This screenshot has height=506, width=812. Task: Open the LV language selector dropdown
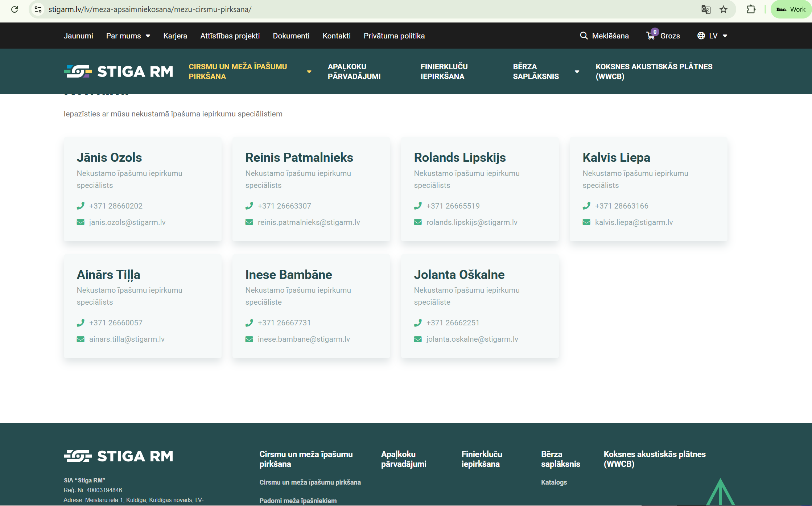point(712,36)
